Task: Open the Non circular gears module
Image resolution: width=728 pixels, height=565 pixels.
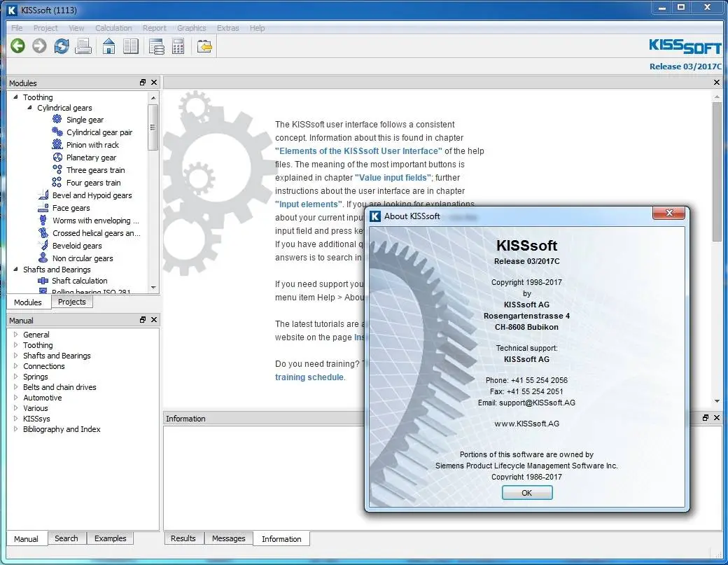Action: [82, 258]
